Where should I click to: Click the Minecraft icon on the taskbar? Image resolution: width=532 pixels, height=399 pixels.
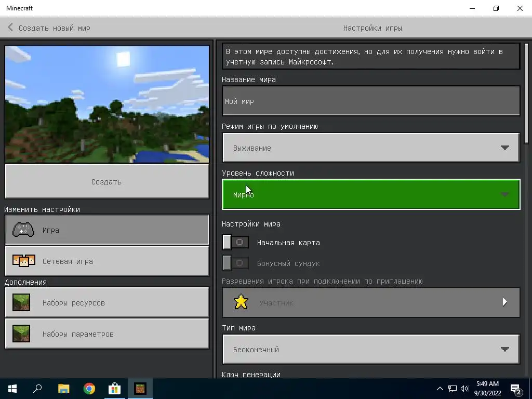point(140,389)
